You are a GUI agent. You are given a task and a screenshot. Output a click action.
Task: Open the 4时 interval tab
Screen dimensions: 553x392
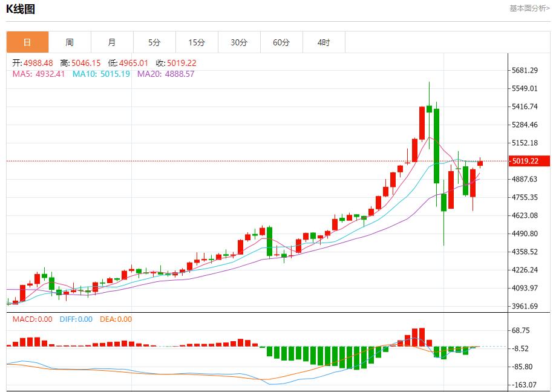[324, 42]
